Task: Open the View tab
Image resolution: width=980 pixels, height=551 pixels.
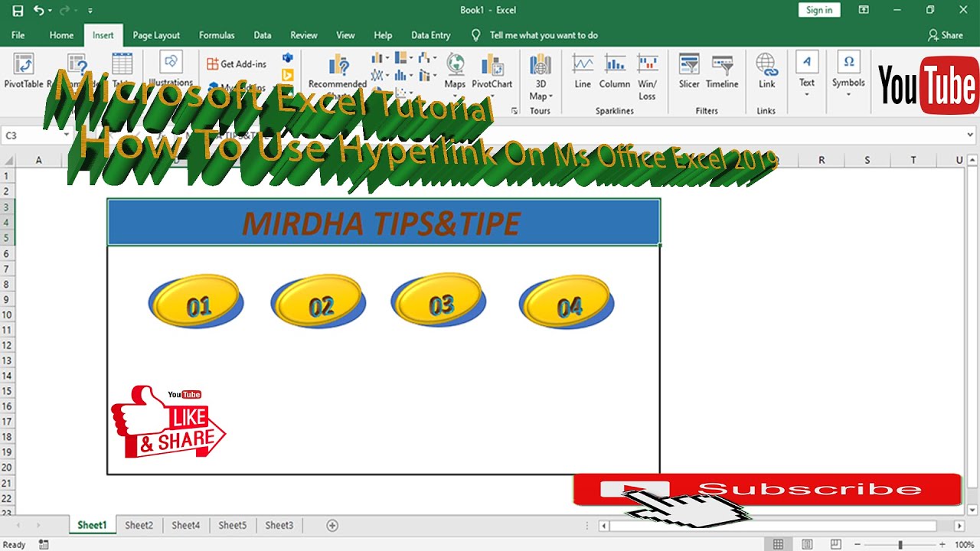Action: [x=346, y=35]
